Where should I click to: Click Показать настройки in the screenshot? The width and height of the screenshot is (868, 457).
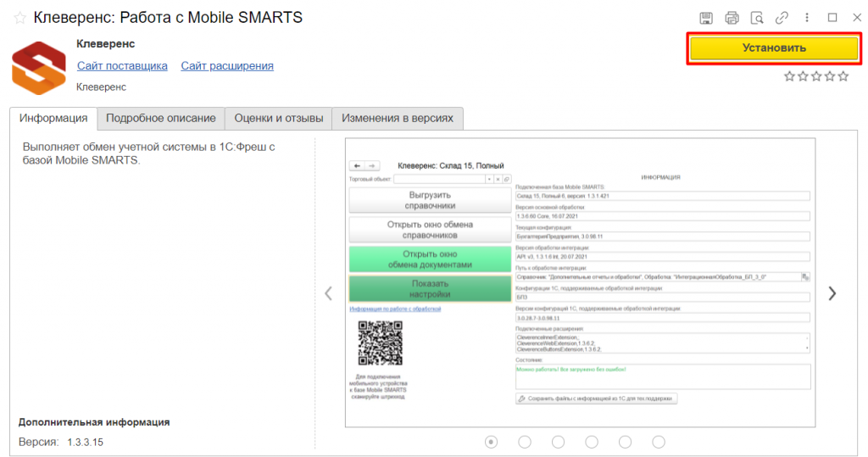pos(430,288)
